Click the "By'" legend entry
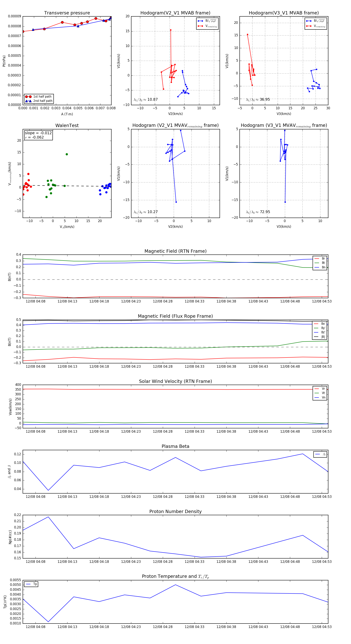Image resolution: width=351 pixels, height=644 pixels. pyautogui.click(x=320, y=328)
